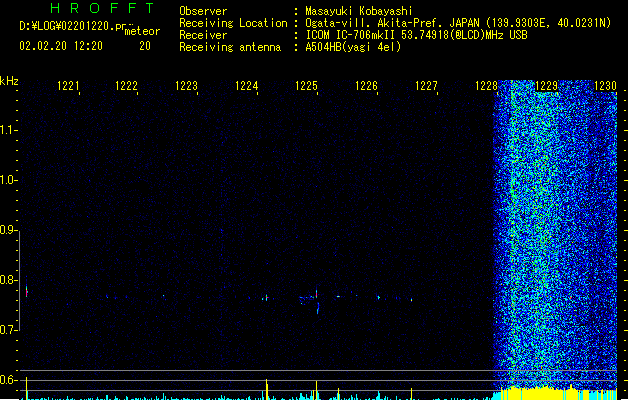This screenshot has height=400, width=629.
Task: Click the date and time 02.02.20 12:20
Action: coord(61,46)
